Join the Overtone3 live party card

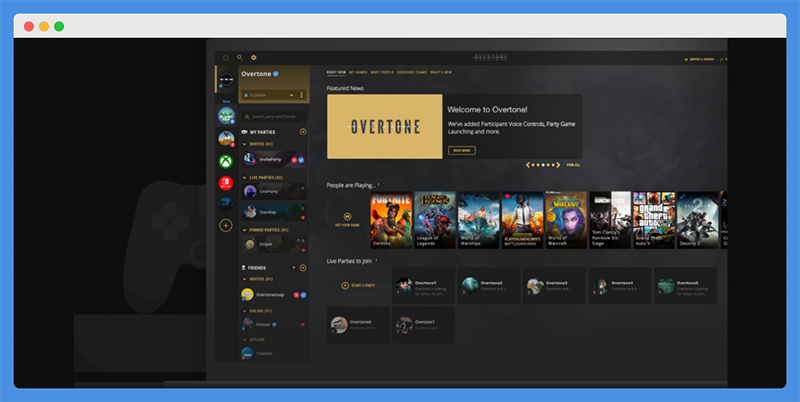[x=555, y=286]
